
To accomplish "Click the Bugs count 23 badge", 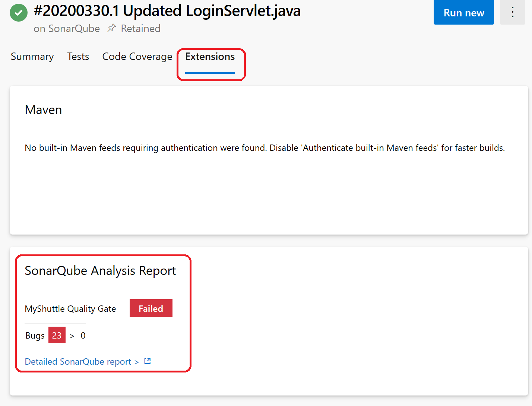I will (57, 335).
